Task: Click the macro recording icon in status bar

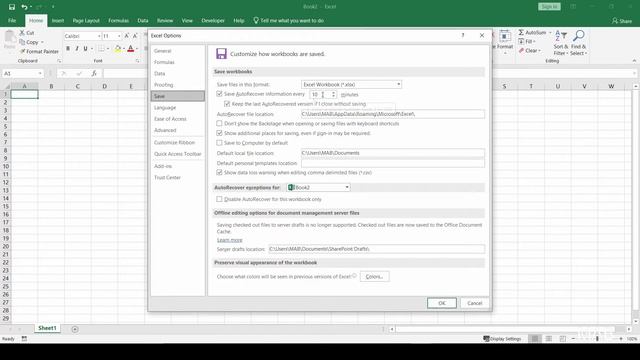Action: [24, 339]
